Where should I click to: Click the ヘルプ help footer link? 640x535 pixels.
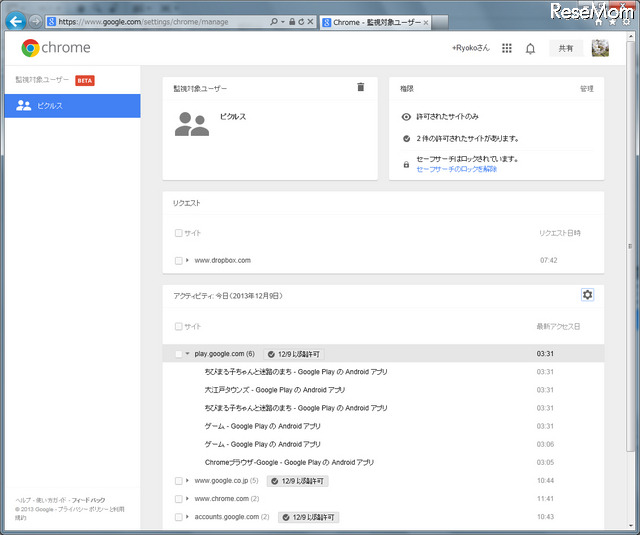23,500
